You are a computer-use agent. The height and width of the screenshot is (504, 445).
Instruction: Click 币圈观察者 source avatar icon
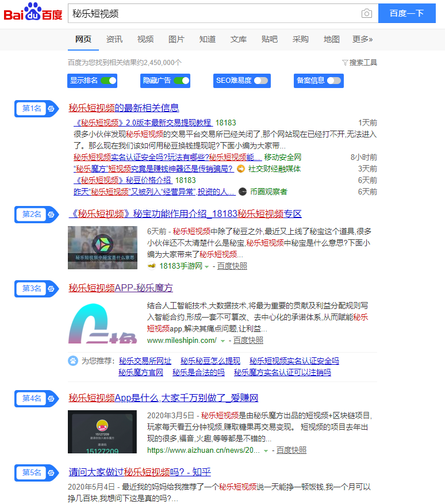243,192
